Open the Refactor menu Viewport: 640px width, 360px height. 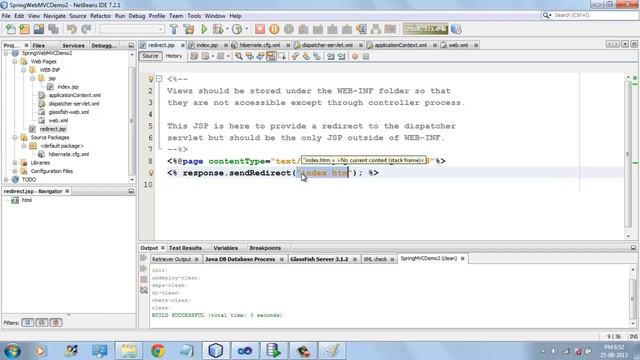pos(100,16)
